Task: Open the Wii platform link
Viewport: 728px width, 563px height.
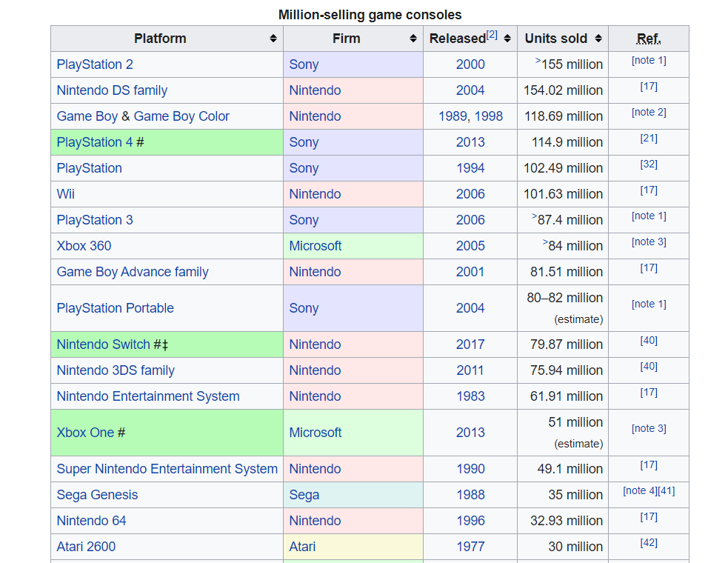Action: [65, 194]
